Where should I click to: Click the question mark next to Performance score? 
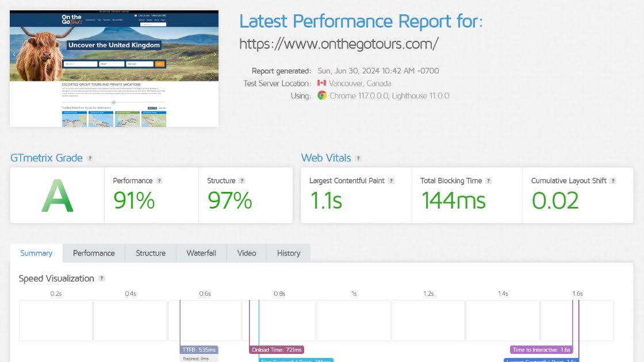(x=159, y=180)
